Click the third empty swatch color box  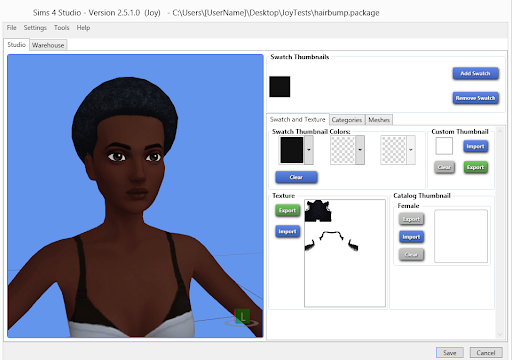click(x=393, y=150)
